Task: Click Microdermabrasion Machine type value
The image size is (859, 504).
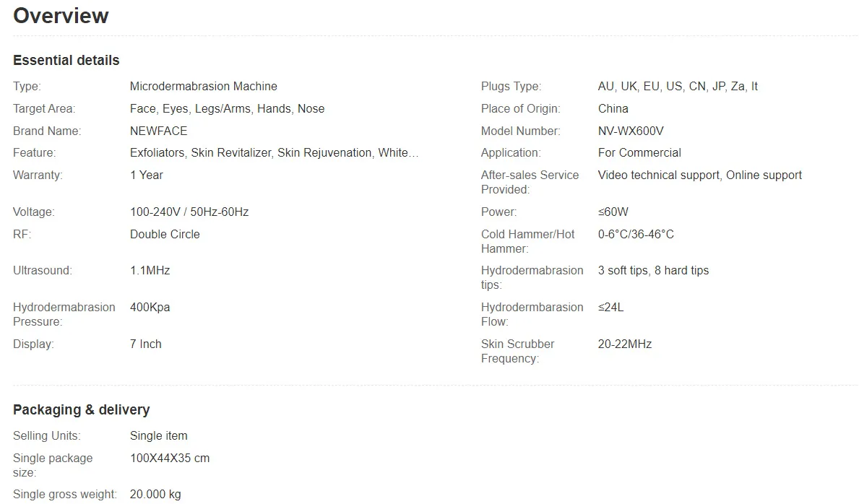Action: tap(203, 87)
